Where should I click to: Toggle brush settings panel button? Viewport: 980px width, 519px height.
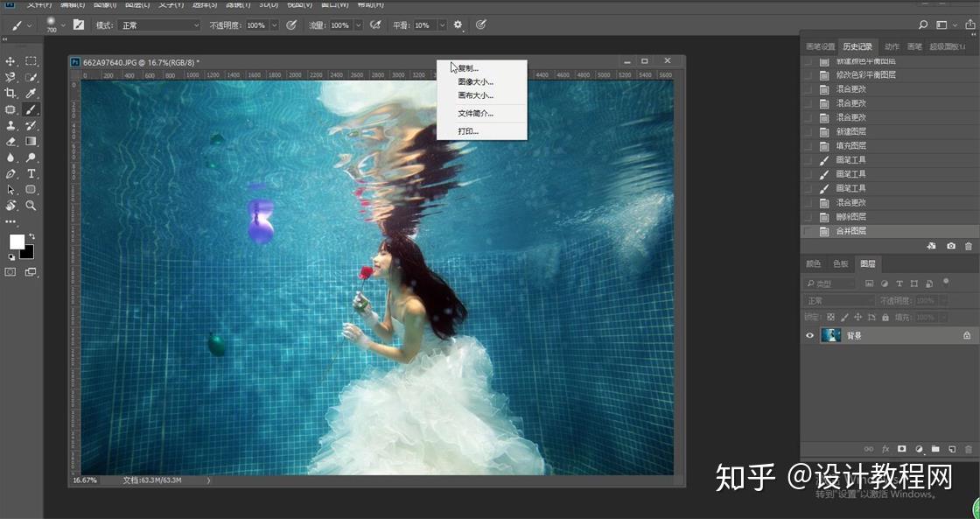(x=78, y=25)
